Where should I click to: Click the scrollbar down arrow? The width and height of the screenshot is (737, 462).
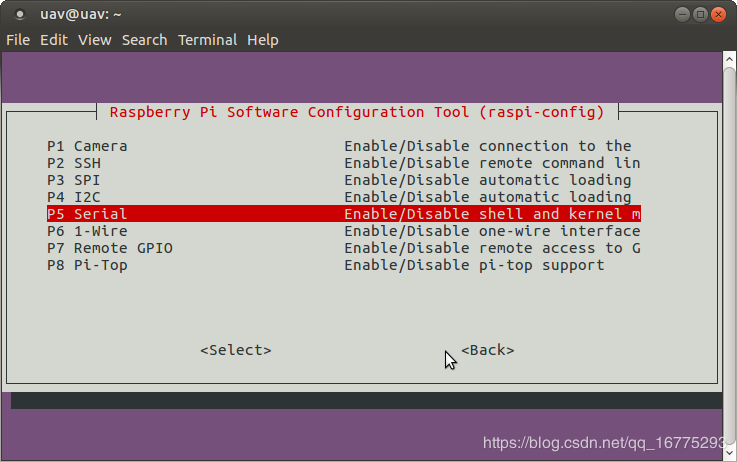coord(729,453)
